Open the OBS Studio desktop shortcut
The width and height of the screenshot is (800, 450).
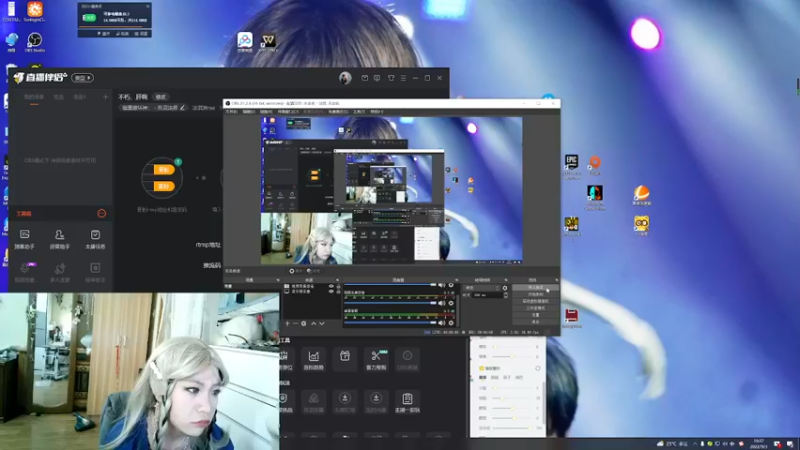[x=34, y=42]
